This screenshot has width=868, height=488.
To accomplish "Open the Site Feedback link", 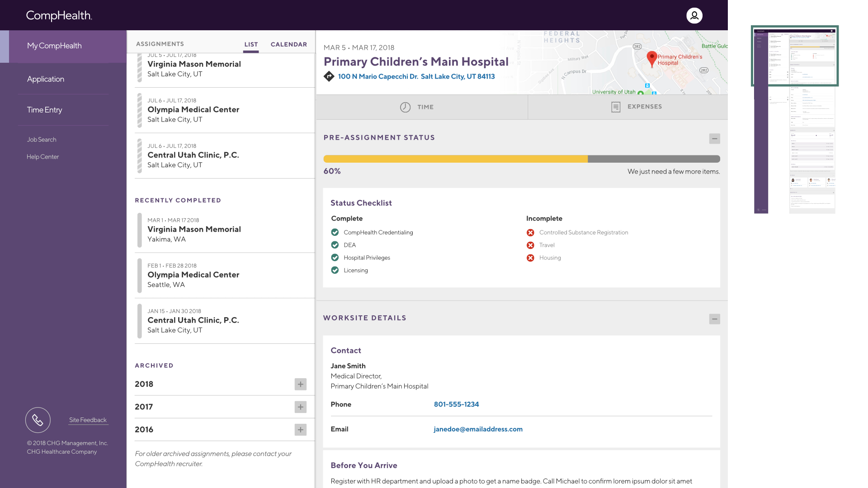I will point(88,420).
